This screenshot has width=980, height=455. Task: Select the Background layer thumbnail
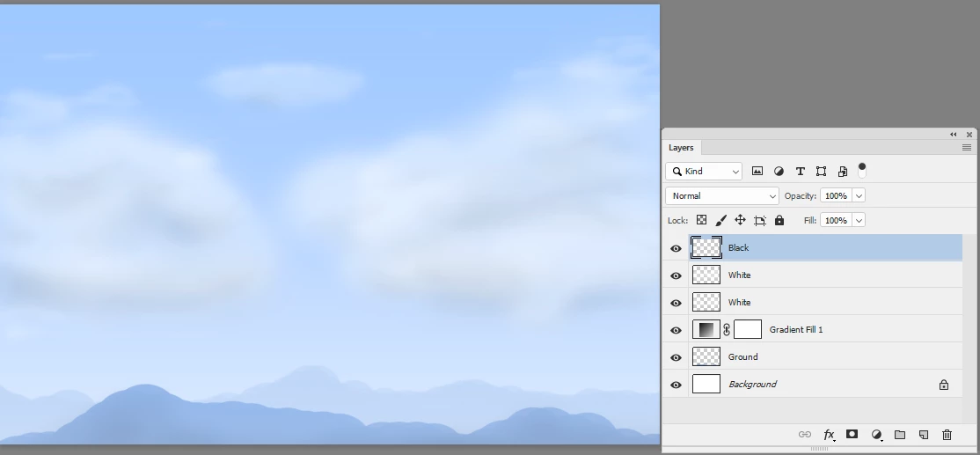(706, 384)
